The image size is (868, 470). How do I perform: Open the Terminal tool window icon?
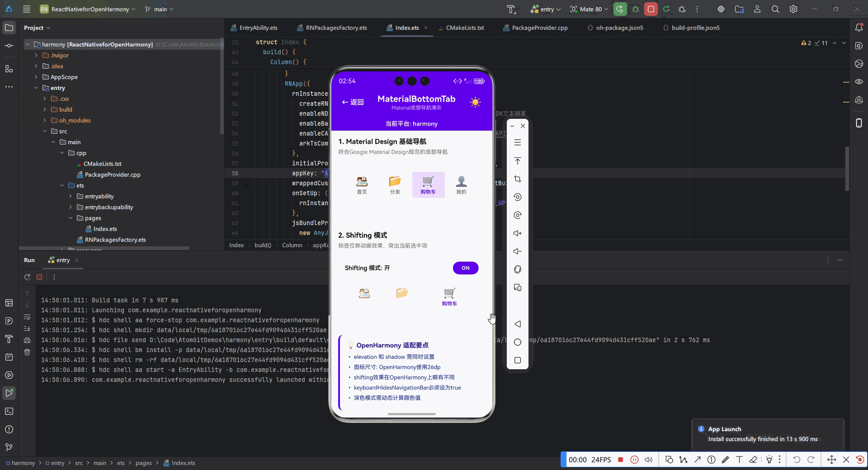[x=9, y=411]
